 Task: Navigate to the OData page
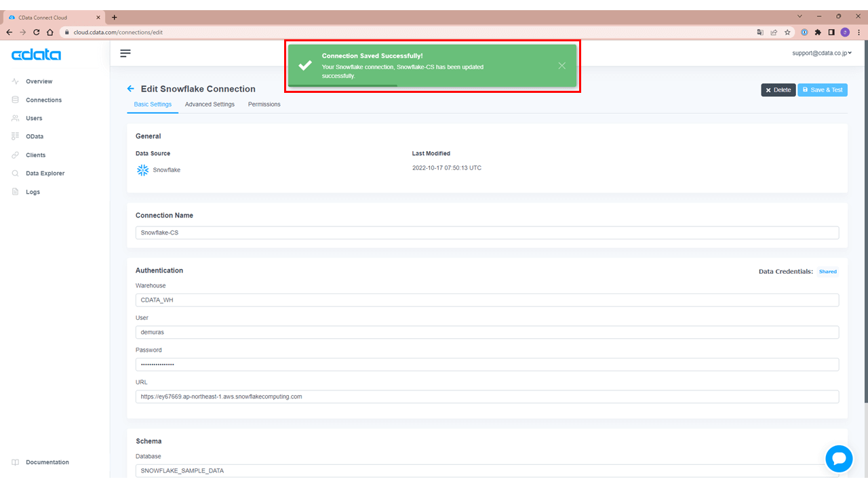pyautogui.click(x=35, y=136)
